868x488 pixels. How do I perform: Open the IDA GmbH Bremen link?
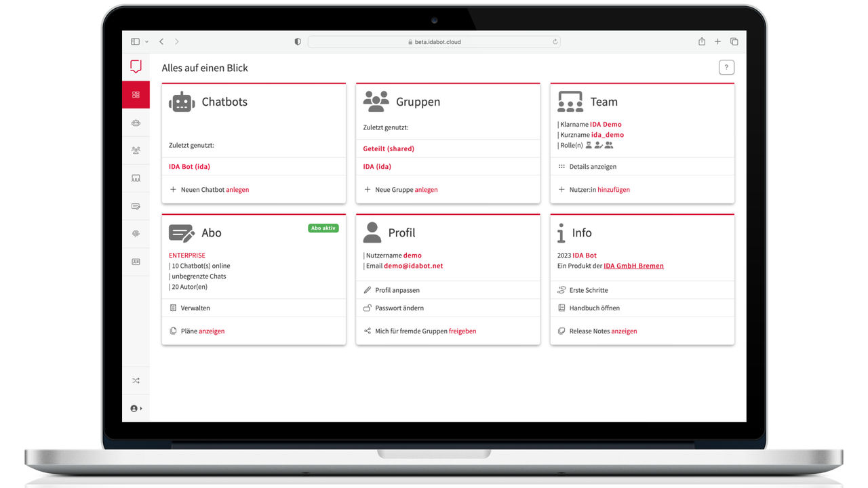[x=633, y=266]
